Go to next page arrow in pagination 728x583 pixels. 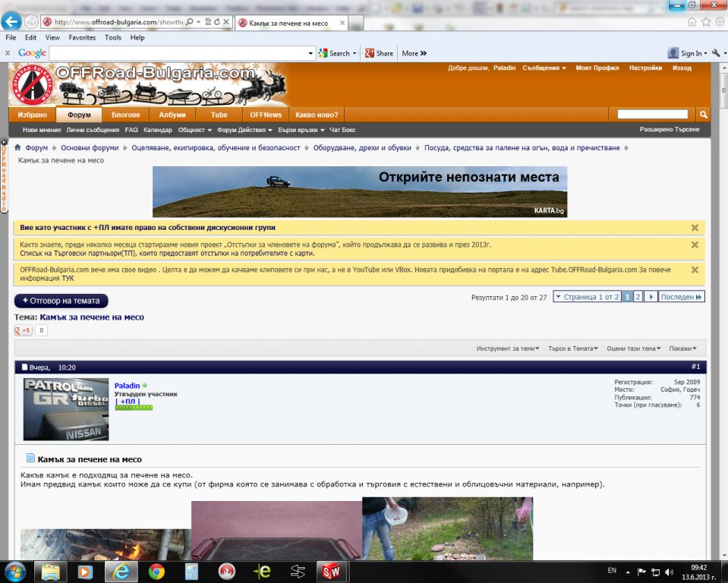[651, 297]
